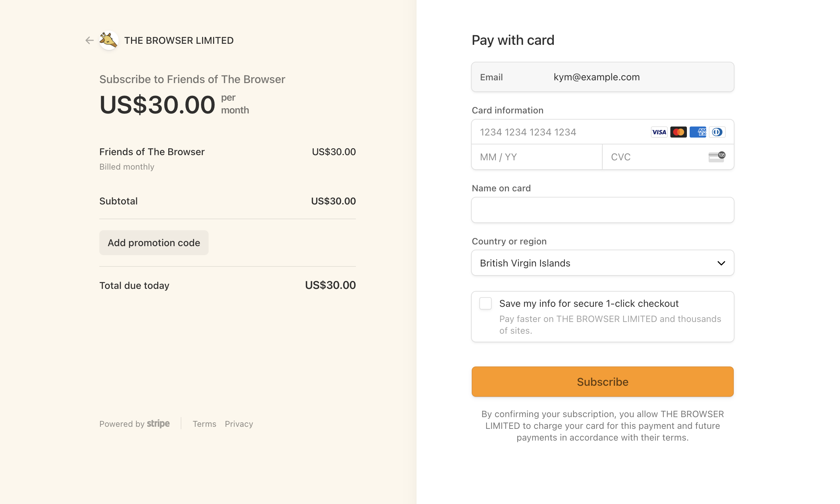Screen dimensions: 840x504
Task: Enable Save my info for 1-click checkout
Action: tap(485, 303)
